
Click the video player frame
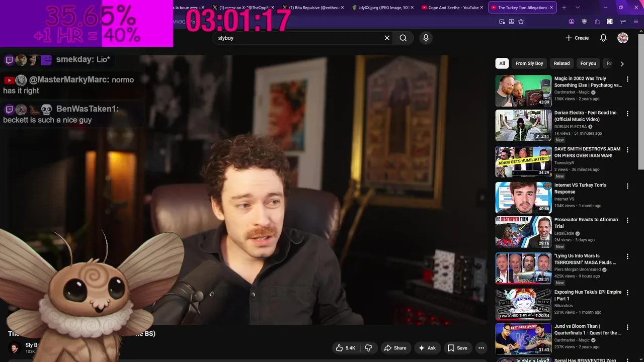(244, 190)
